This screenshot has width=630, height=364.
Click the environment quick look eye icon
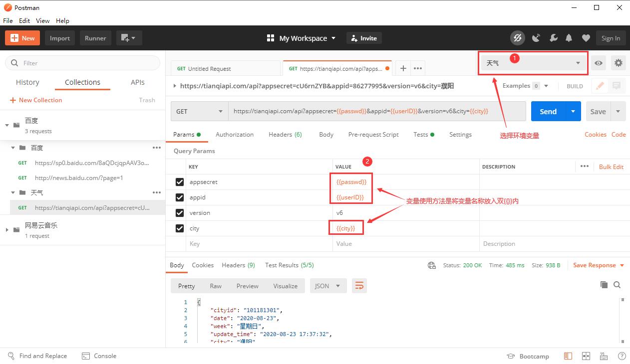(x=599, y=63)
